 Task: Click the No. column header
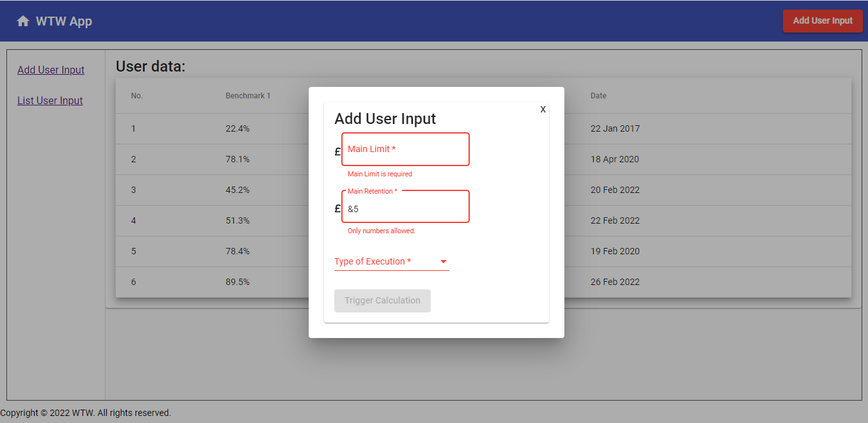tap(137, 96)
